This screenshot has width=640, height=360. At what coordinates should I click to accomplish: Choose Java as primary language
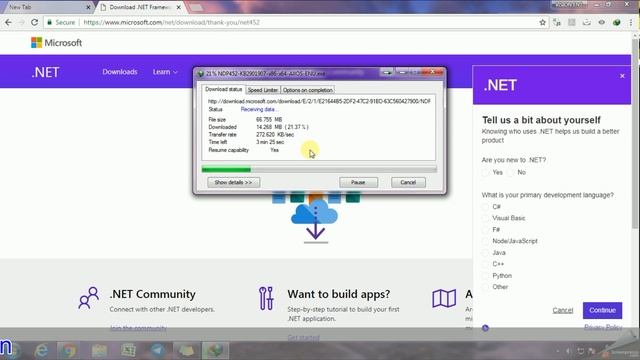click(x=485, y=253)
